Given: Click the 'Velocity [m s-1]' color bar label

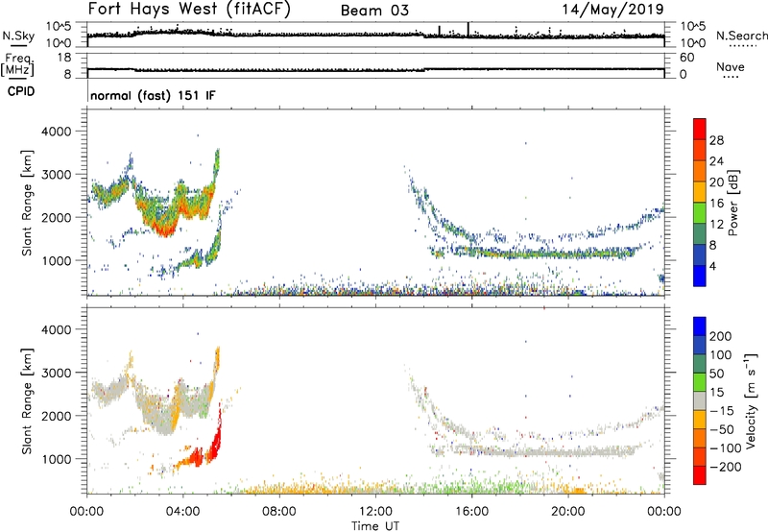Looking at the screenshot, I should [x=751, y=400].
